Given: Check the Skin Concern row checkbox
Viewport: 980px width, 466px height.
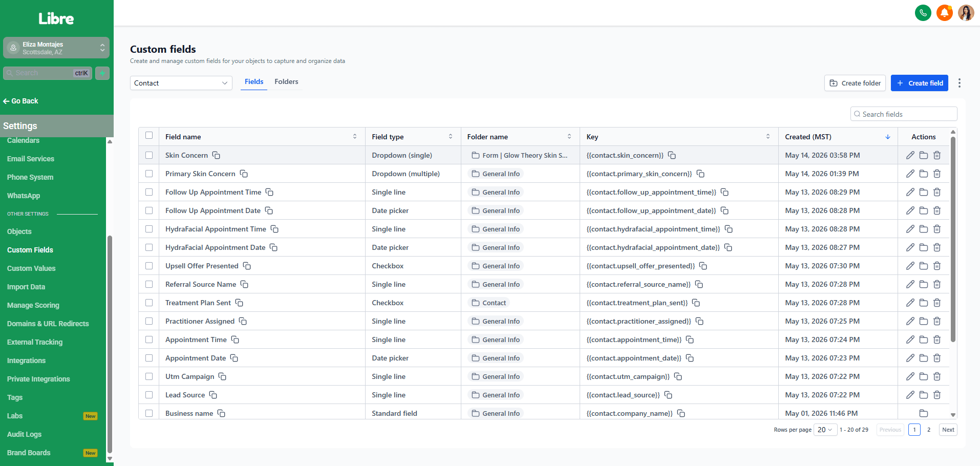Looking at the screenshot, I should coord(149,155).
